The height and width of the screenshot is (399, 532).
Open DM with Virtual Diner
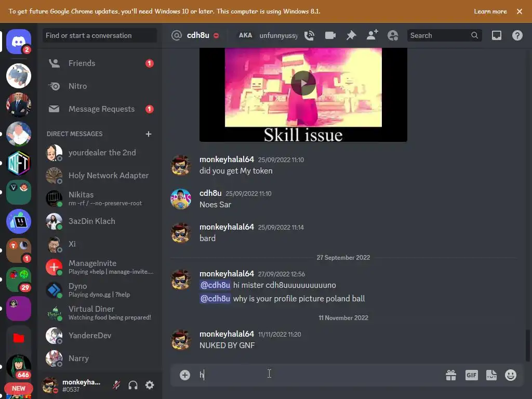point(100,313)
